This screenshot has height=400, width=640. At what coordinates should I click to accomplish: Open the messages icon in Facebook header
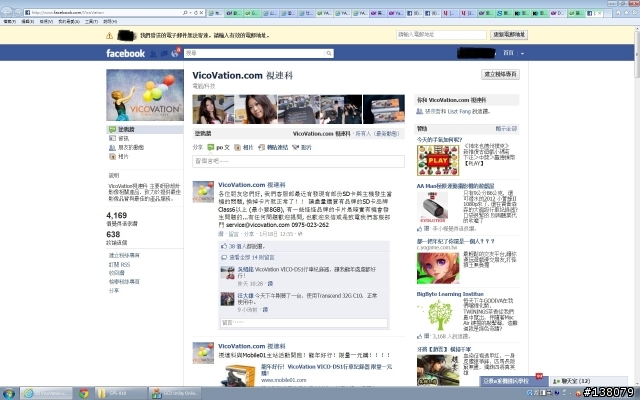click(x=164, y=53)
